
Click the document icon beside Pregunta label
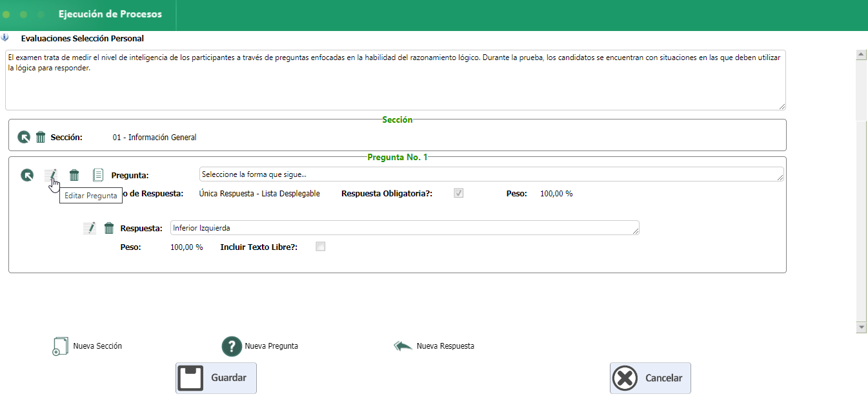[98, 175]
